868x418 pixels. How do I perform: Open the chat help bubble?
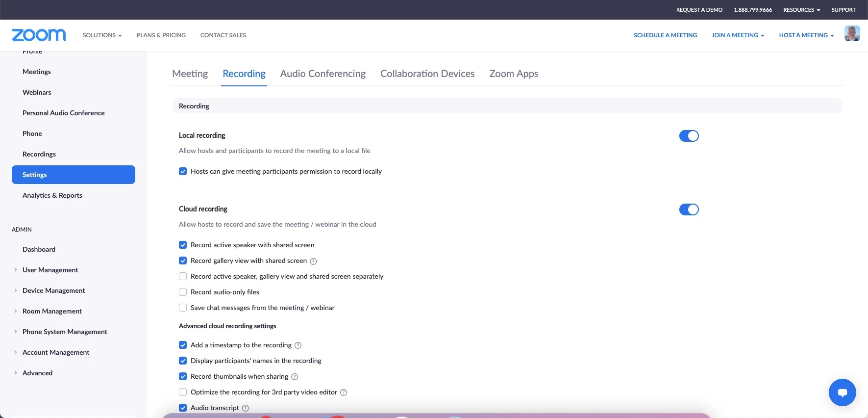coord(842,392)
